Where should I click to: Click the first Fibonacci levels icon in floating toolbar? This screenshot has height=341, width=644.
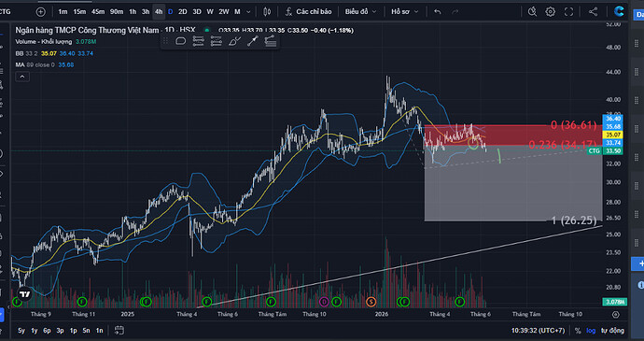tap(199, 41)
